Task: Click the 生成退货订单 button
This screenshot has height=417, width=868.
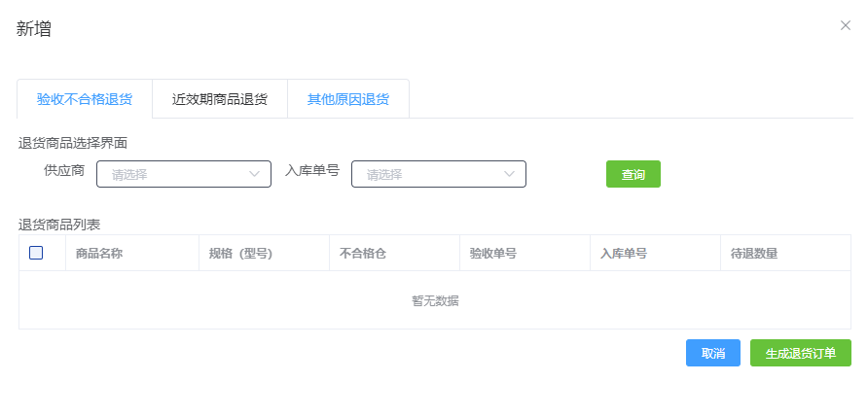Action: pos(800,353)
